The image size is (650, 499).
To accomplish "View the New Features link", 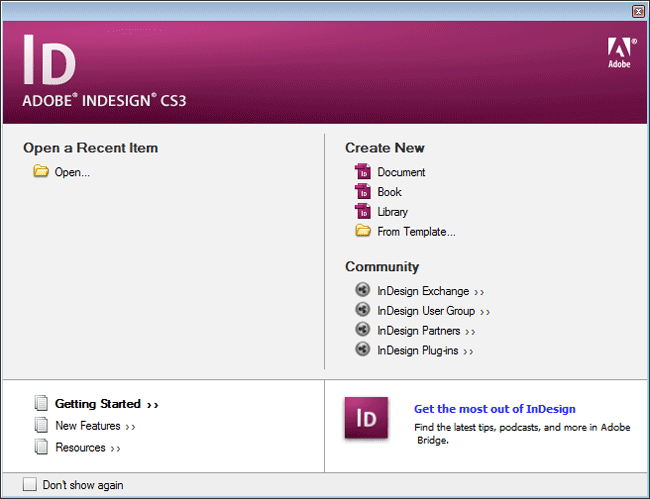I will pyautogui.click(x=95, y=426).
